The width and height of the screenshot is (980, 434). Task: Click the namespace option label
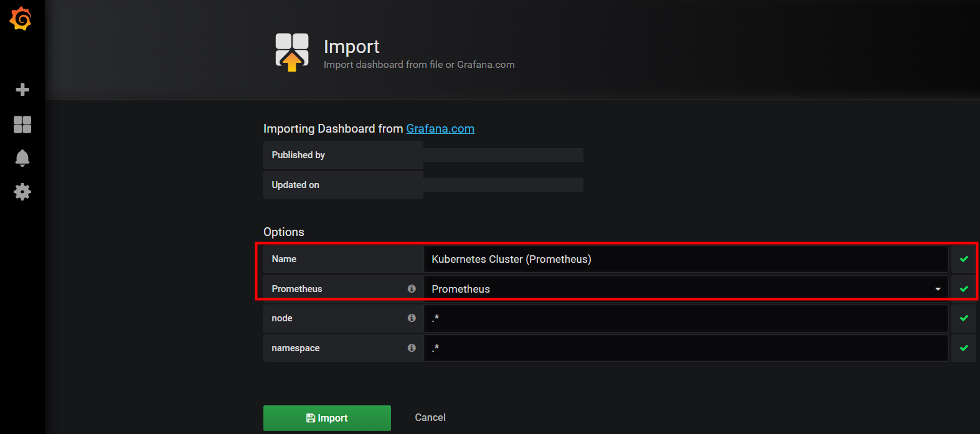point(296,348)
